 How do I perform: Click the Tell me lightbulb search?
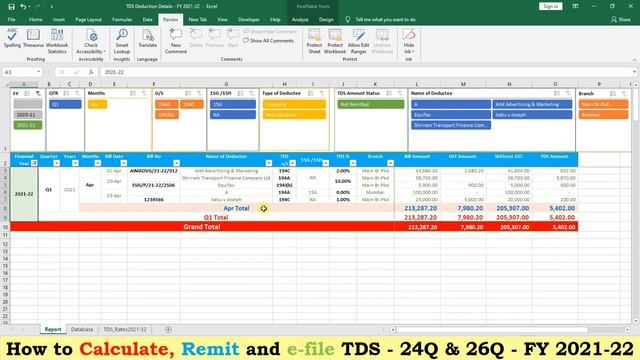347,20
